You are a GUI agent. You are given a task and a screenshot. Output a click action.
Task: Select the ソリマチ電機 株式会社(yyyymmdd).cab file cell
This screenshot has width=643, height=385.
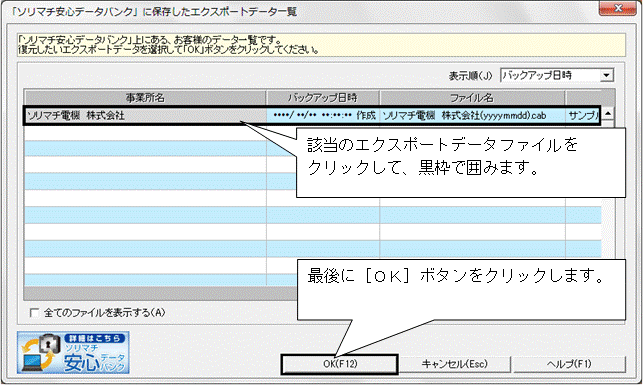(x=472, y=116)
